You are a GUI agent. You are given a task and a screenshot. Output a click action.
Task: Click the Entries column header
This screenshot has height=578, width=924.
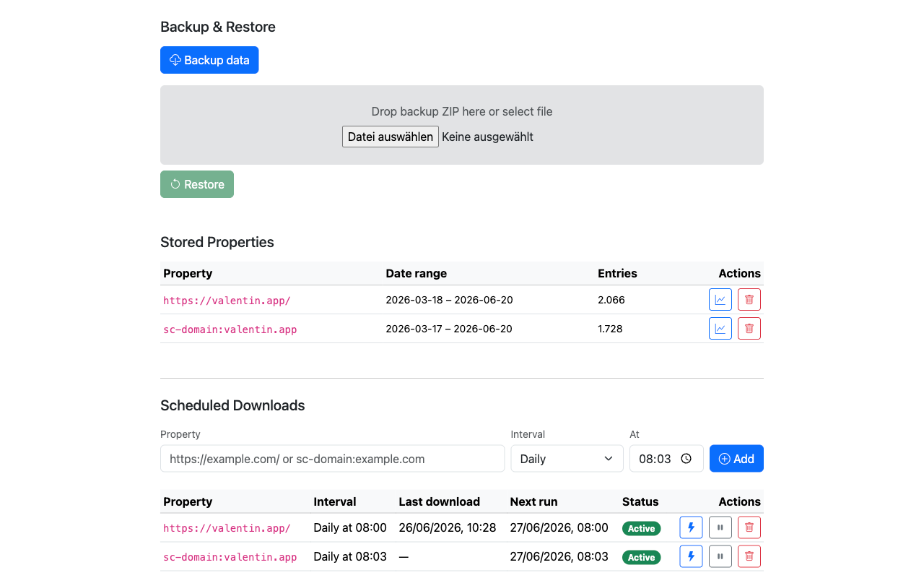pyautogui.click(x=617, y=273)
